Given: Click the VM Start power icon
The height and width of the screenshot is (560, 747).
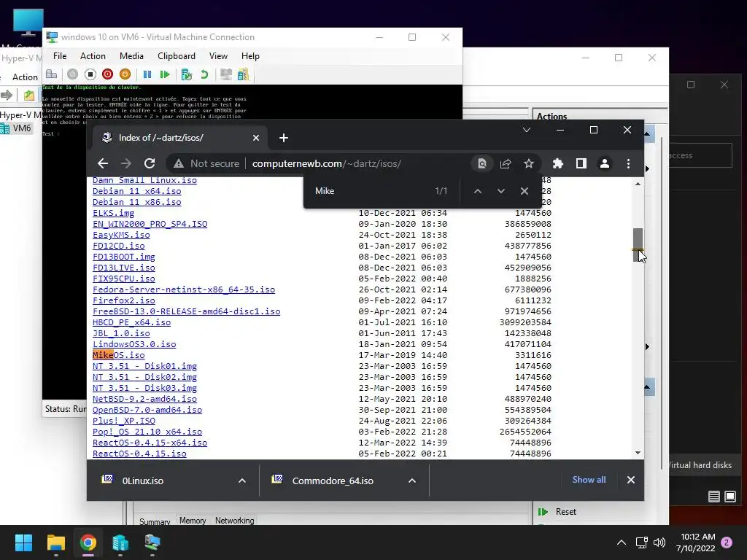Looking at the screenshot, I should click(x=72, y=74).
